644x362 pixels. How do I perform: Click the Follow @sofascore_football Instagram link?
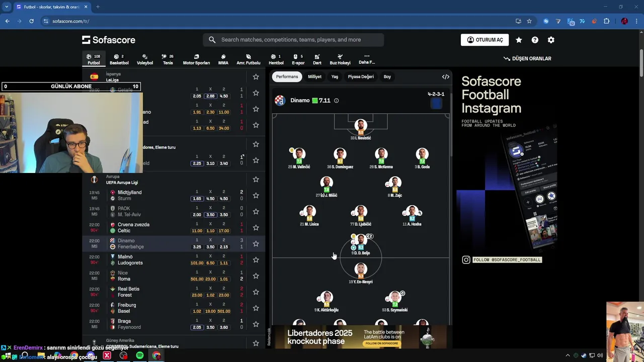click(x=502, y=260)
